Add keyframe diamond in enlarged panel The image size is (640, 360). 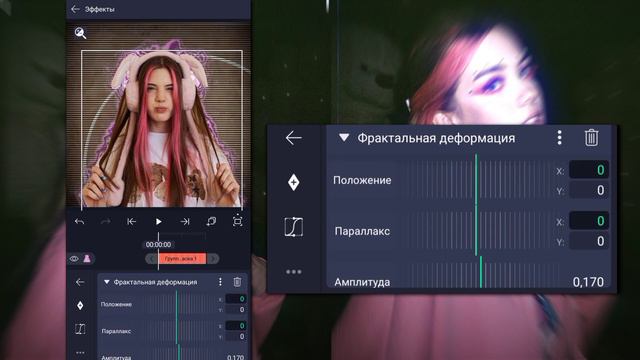tap(293, 182)
